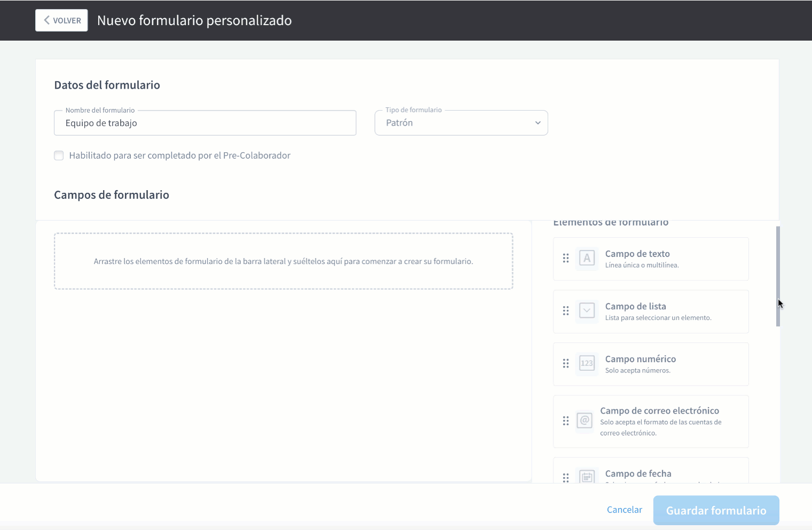Click the Cancelar link
The height and width of the screenshot is (530, 812).
624,510
